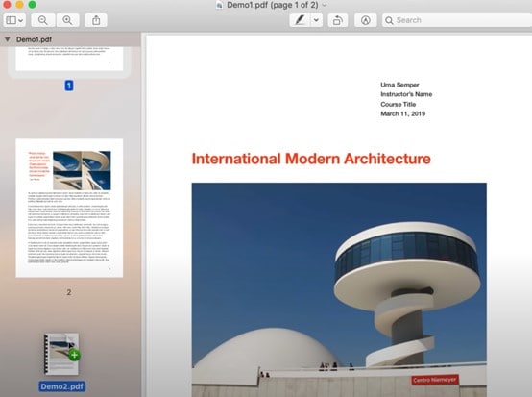This screenshot has height=397, width=532.
Task: Open the sidebar view options button
Action: [14, 20]
